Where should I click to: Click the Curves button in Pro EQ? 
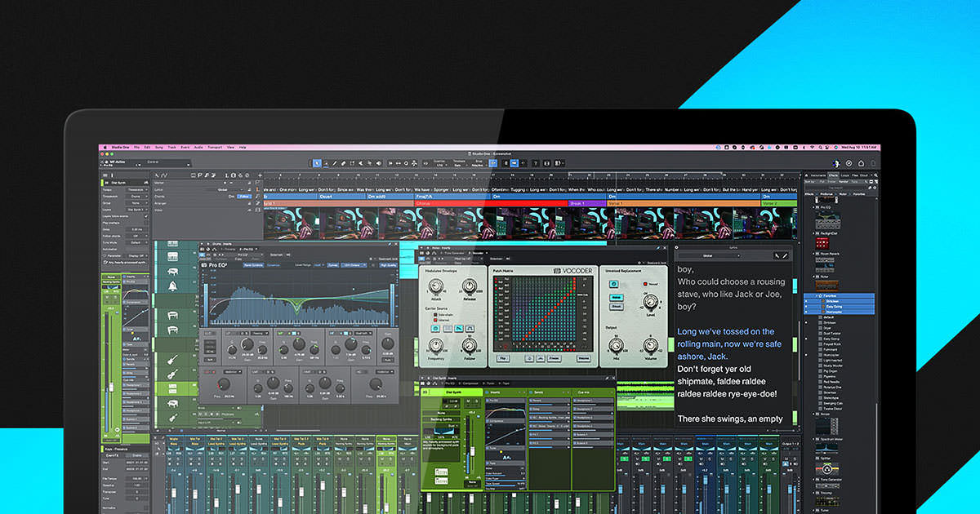pyautogui.click(x=333, y=265)
